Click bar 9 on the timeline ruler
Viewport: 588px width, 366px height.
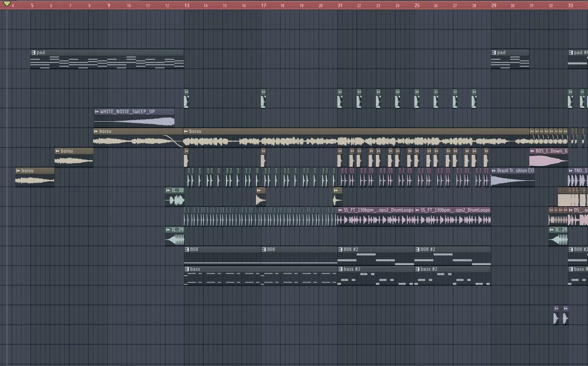(108, 5)
